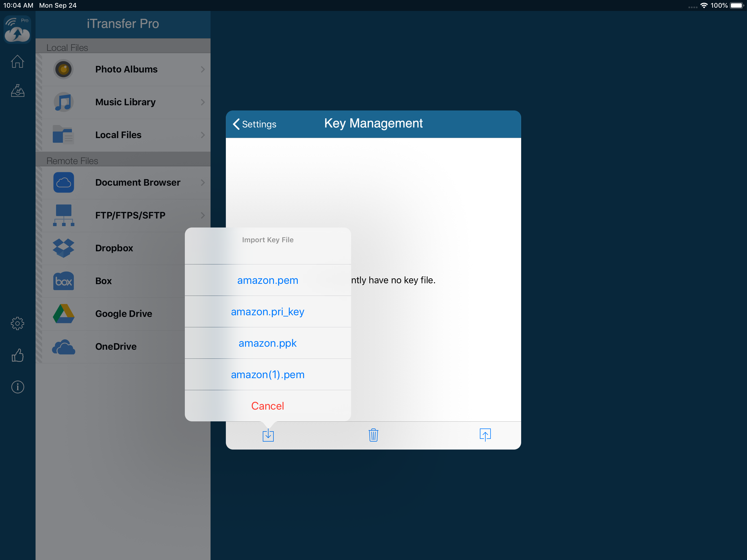The width and height of the screenshot is (747, 560).
Task: Tap the iTransfer Pro app logo
Action: coord(17,29)
